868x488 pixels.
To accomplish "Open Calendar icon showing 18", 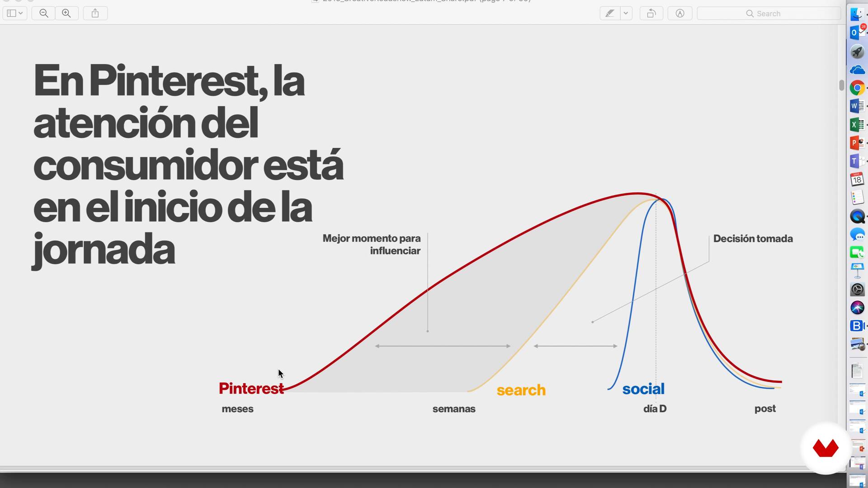I will (857, 179).
